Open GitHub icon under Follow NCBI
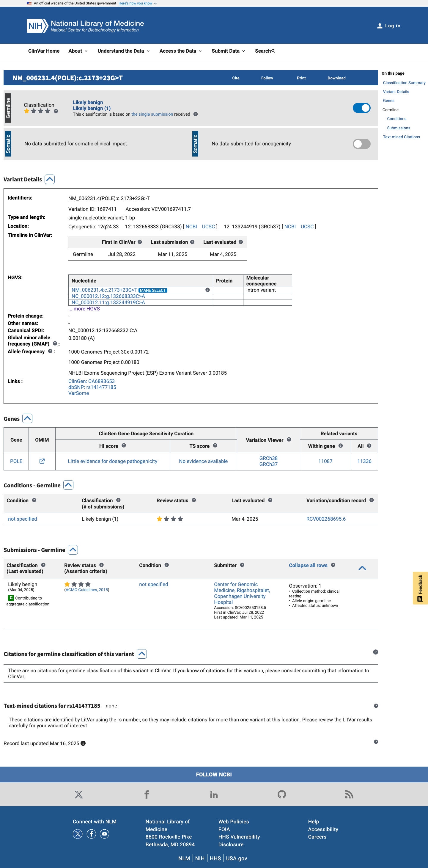This screenshot has height=868, width=428. click(282, 795)
